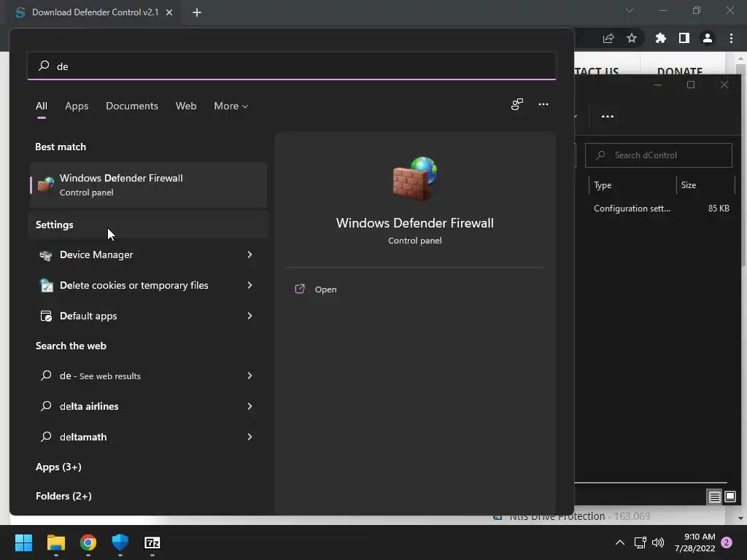Expand Default apps result details arrow
747x560 pixels.
click(249, 316)
